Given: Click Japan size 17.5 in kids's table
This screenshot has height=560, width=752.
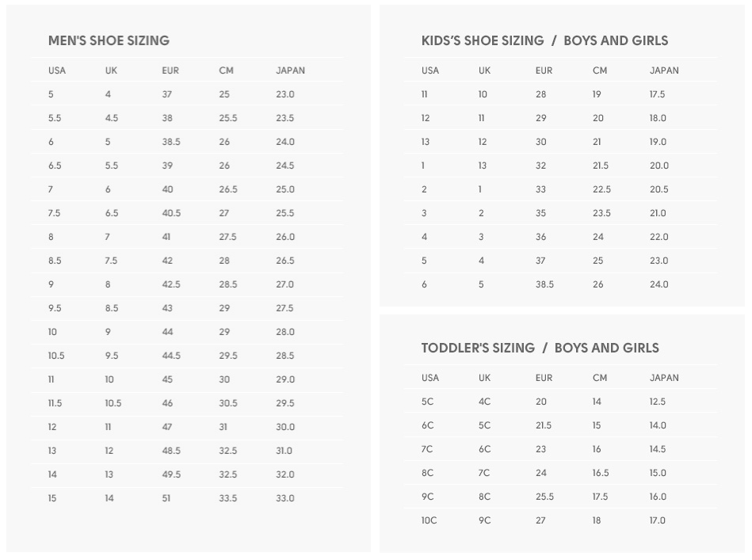Looking at the screenshot, I should [x=657, y=94].
